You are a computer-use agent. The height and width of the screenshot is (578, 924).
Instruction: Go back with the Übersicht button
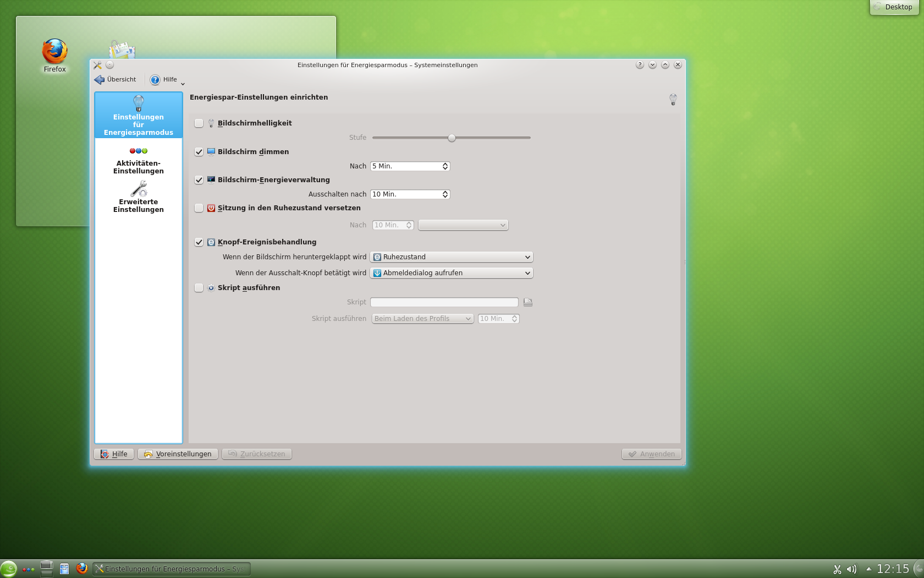click(116, 79)
